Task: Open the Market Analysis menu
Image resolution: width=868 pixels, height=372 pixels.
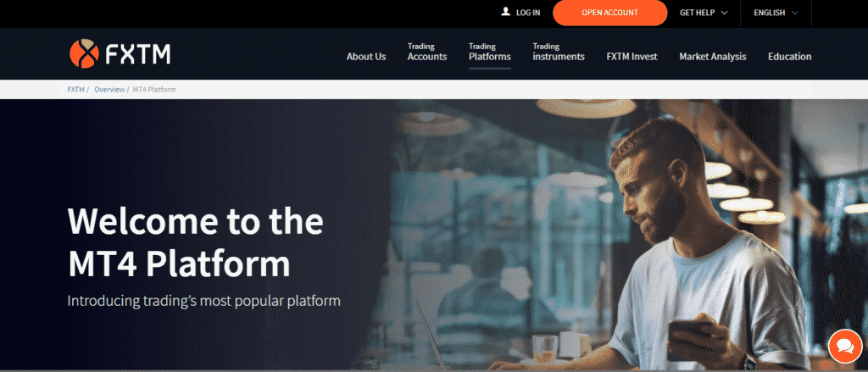Action: (x=712, y=57)
